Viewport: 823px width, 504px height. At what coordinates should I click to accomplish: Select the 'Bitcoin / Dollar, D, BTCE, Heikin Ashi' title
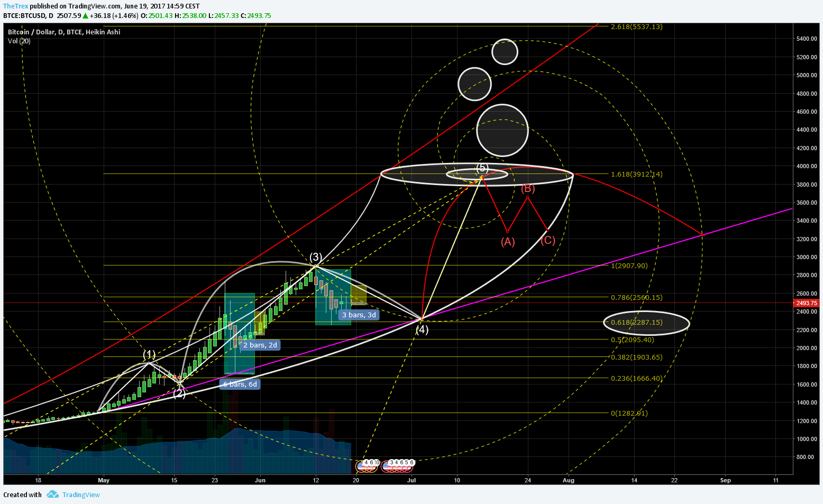click(64, 32)
